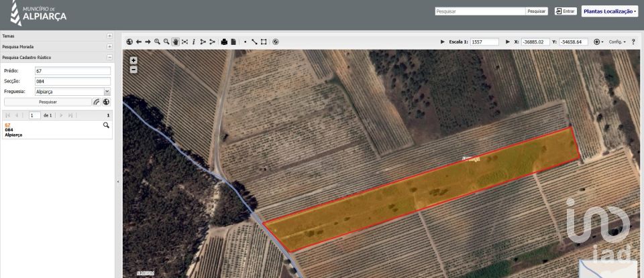Click the Pesquisar button in sidebar
The height and width of the screenshot is (278, 644).
click(48, 102)
